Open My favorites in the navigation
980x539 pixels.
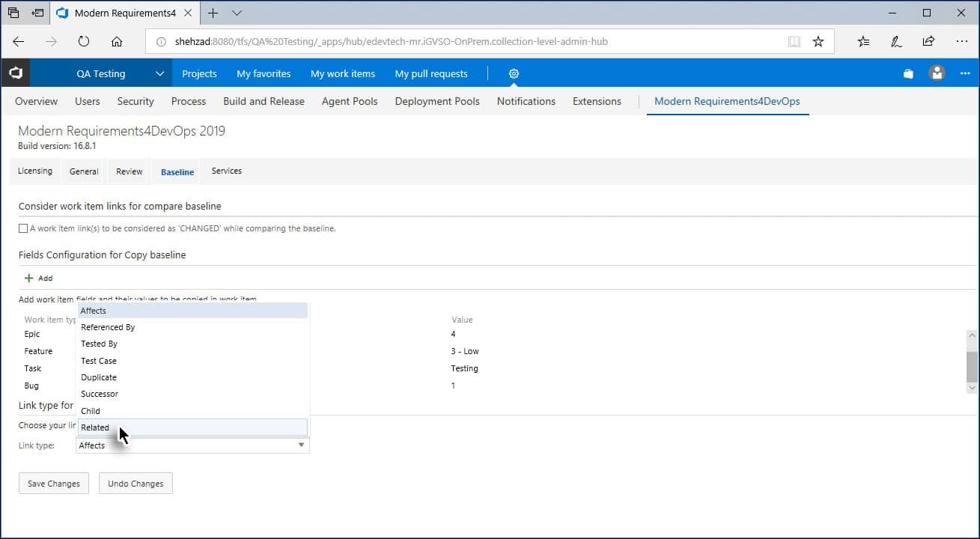(264, 73)
